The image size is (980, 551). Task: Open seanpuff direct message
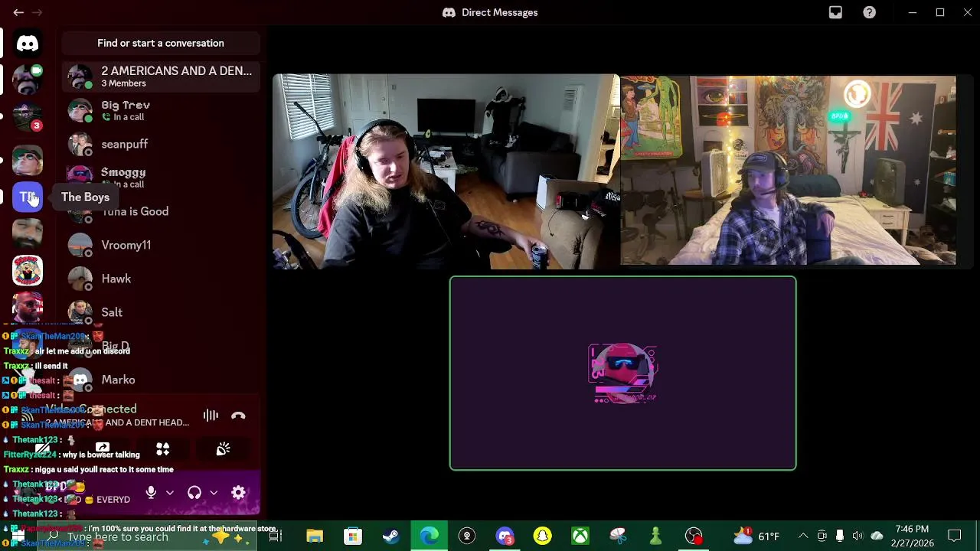[x=161, y=144]
